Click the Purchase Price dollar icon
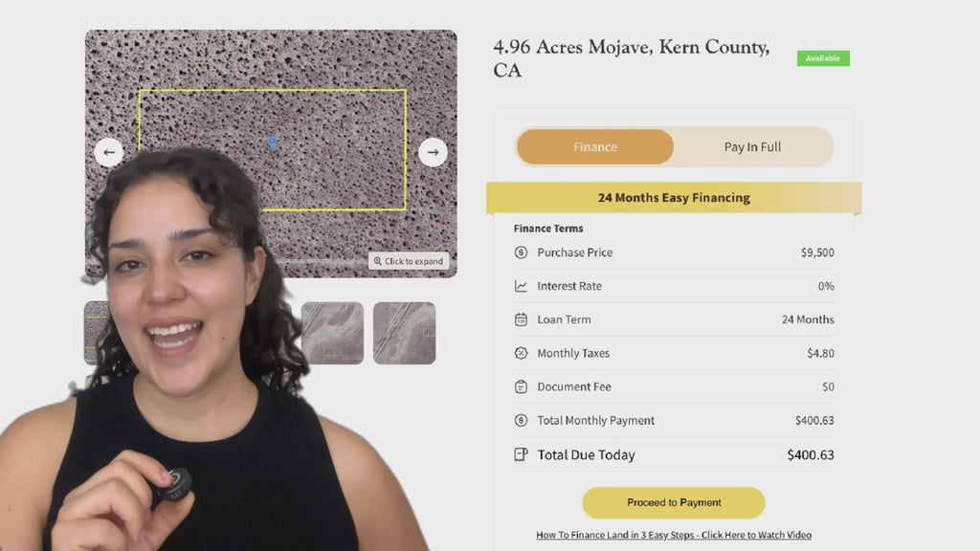Screen dimensions: 980x551 click(x=521, y=253)
